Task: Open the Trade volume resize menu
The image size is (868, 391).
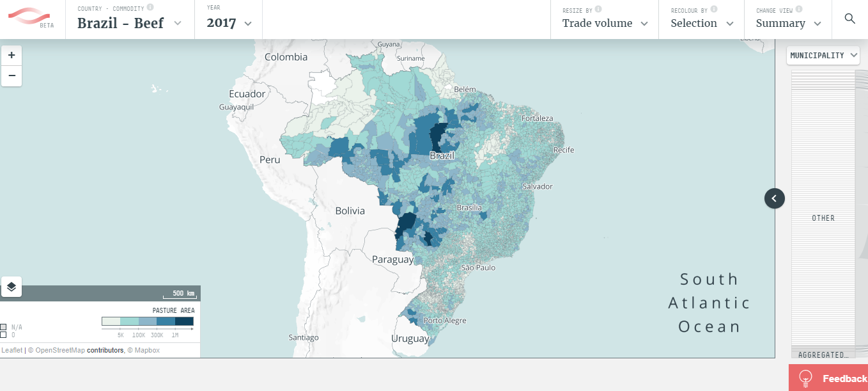Action: point(605,24)
